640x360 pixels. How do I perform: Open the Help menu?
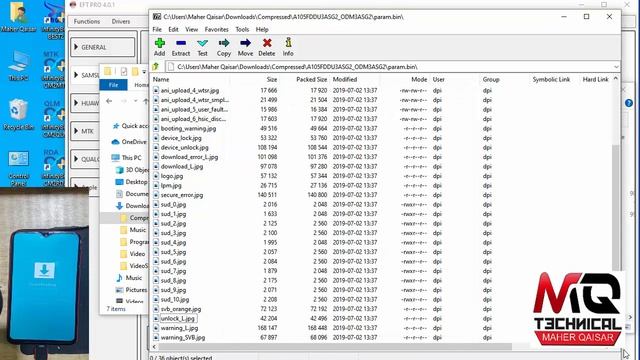tap(262, 29)
